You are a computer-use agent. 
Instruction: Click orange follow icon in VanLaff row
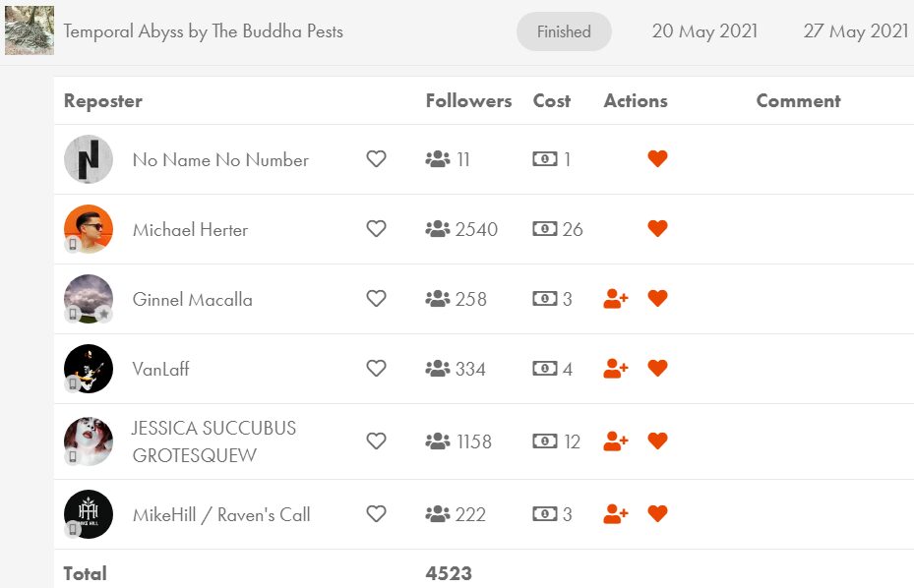[616, 369]
